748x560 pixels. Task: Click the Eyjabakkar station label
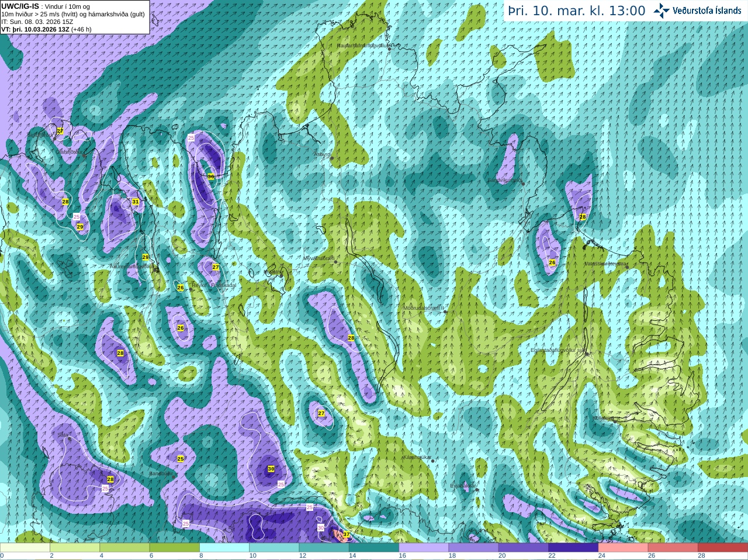[x=462, y=485]
